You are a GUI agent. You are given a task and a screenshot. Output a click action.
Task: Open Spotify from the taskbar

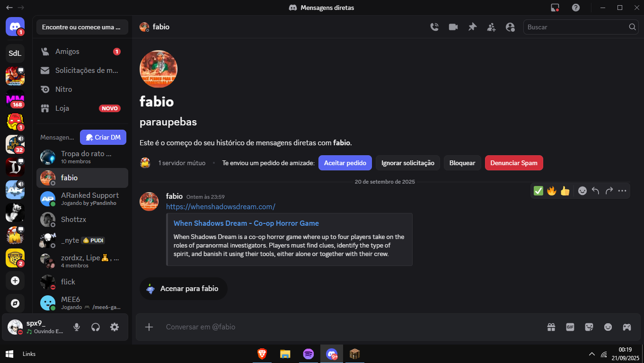[x=309, y=354]
